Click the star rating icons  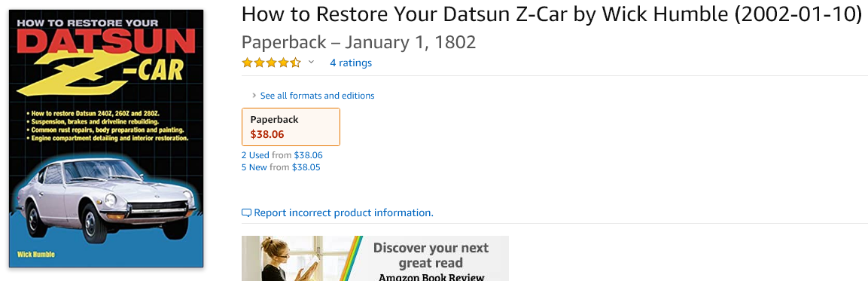click(271, 63)
